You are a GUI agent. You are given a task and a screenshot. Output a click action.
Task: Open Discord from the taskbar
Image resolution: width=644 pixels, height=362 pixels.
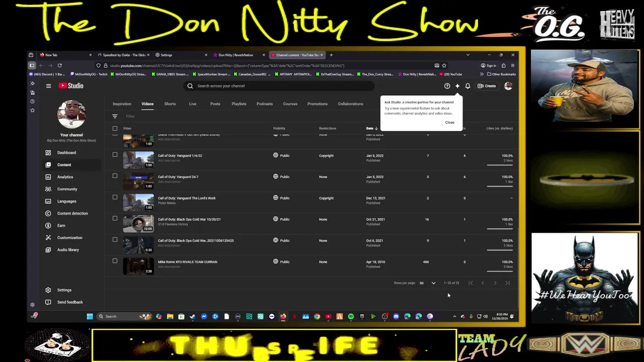(x=396, y=316)
